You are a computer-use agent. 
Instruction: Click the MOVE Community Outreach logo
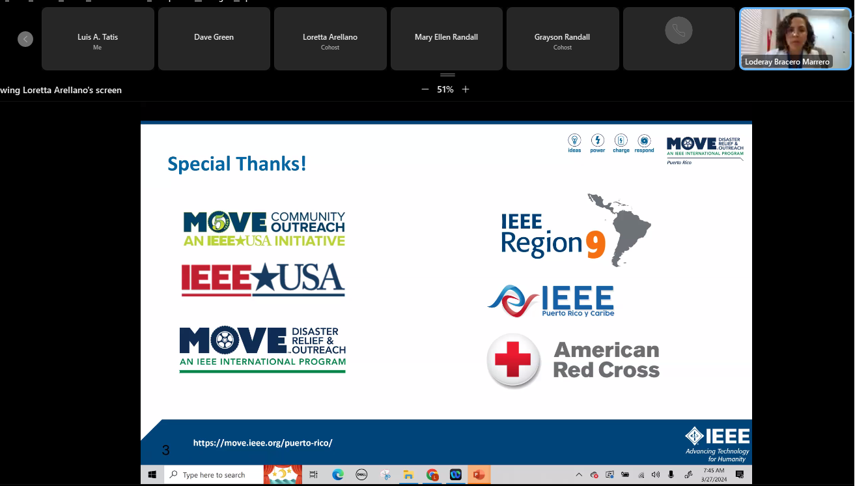(x=264, y=229)
